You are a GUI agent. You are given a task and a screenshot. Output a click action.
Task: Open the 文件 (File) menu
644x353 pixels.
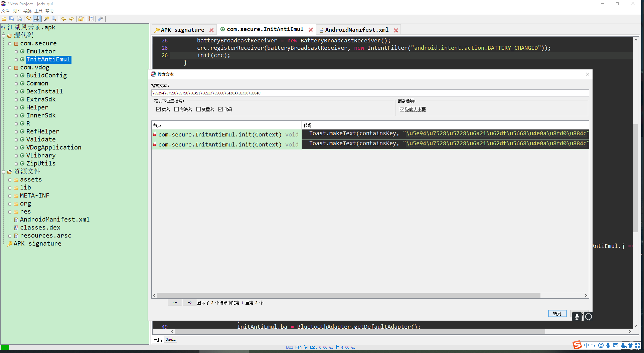point(5,11)
